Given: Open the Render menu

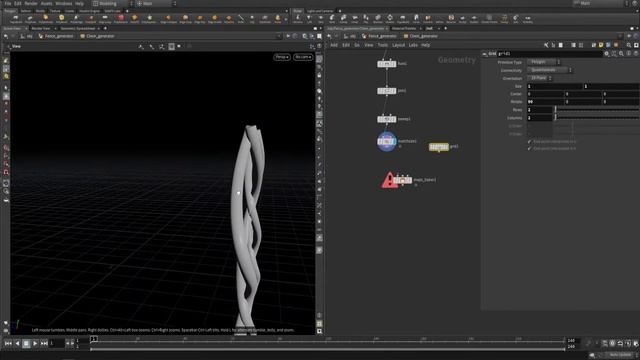Looking at the screenshot, I should 31,3.
